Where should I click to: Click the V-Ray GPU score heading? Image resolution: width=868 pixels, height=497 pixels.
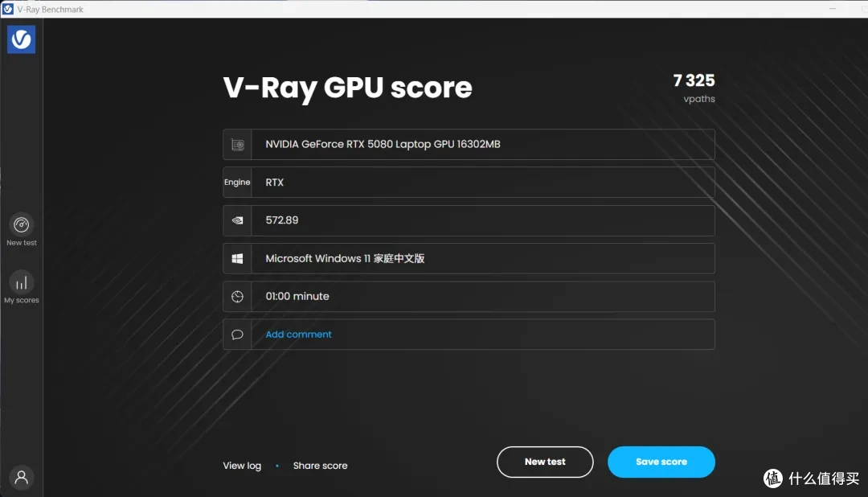tap(348, 88)
